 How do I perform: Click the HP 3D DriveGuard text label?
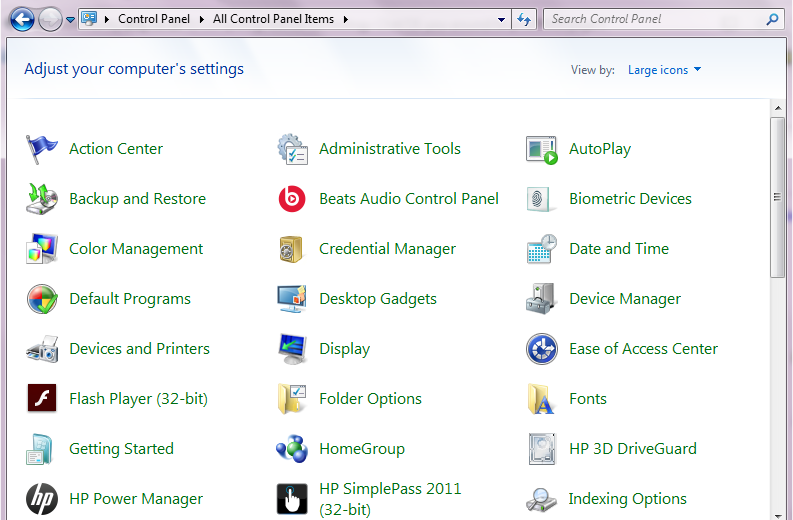tap(633, 449)
